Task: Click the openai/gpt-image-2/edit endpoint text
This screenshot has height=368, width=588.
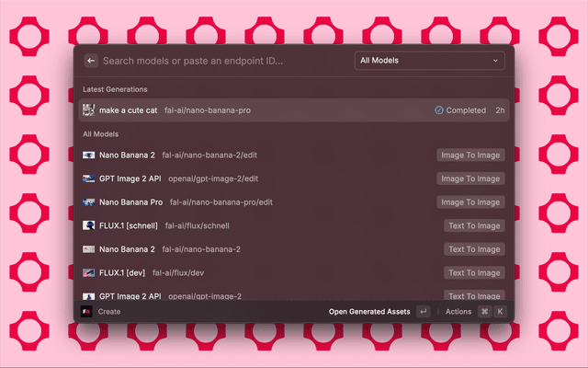Action: point(213,178)
